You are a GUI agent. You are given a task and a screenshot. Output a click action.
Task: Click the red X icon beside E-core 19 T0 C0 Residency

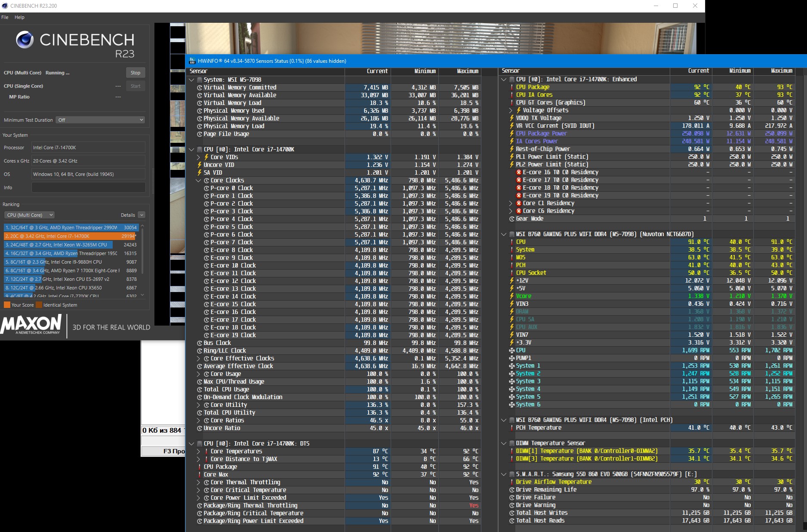tap(519, 195)
